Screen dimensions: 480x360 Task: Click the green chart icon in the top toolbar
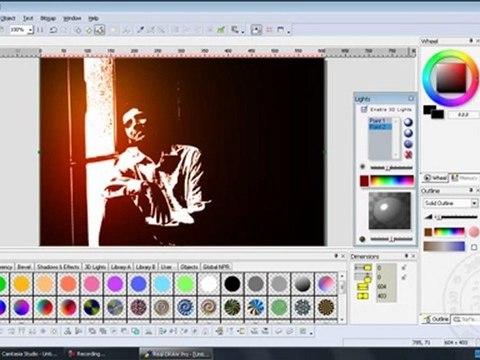(221, 30)
